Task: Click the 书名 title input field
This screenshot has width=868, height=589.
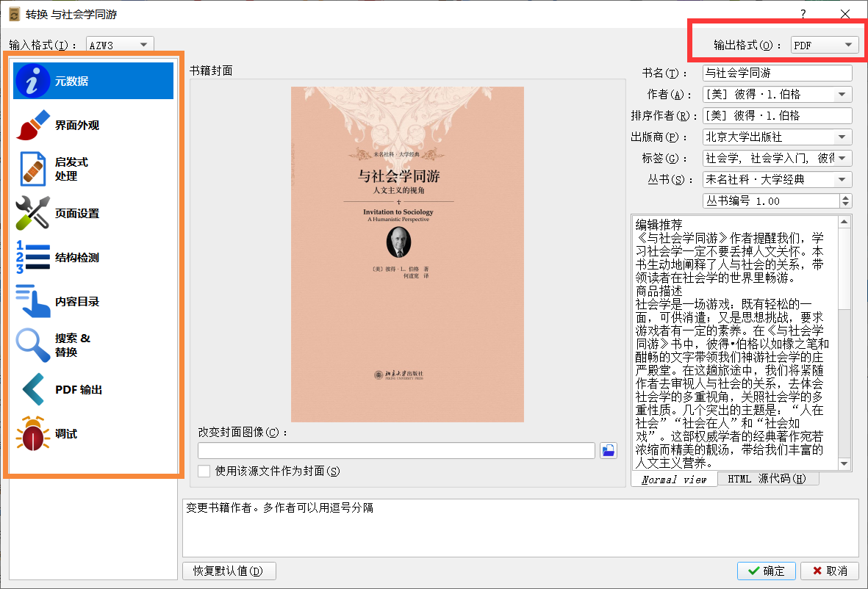Action: 777,73
